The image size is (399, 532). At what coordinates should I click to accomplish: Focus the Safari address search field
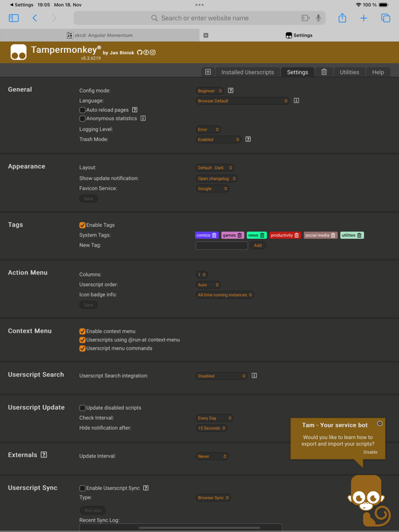point(200,18)
